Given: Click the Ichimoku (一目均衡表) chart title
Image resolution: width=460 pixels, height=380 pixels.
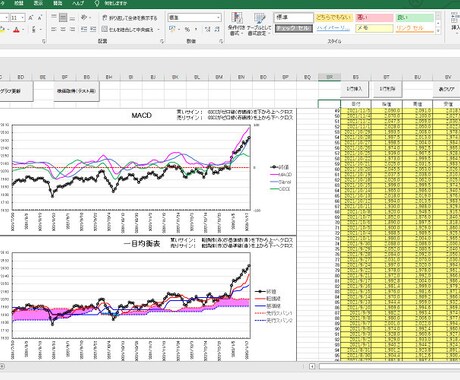Looking at the screenshot, I should pos(142,244).
